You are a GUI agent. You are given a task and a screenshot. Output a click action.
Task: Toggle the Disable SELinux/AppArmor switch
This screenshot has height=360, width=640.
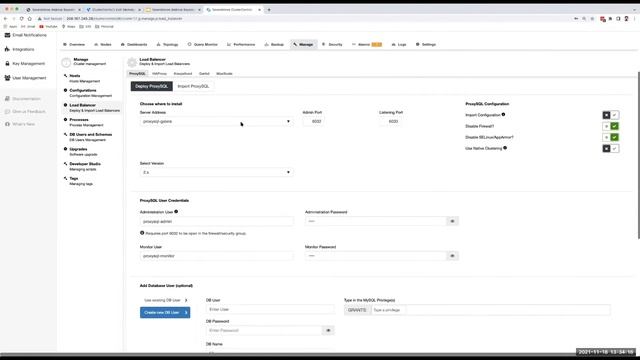(611, 138)
